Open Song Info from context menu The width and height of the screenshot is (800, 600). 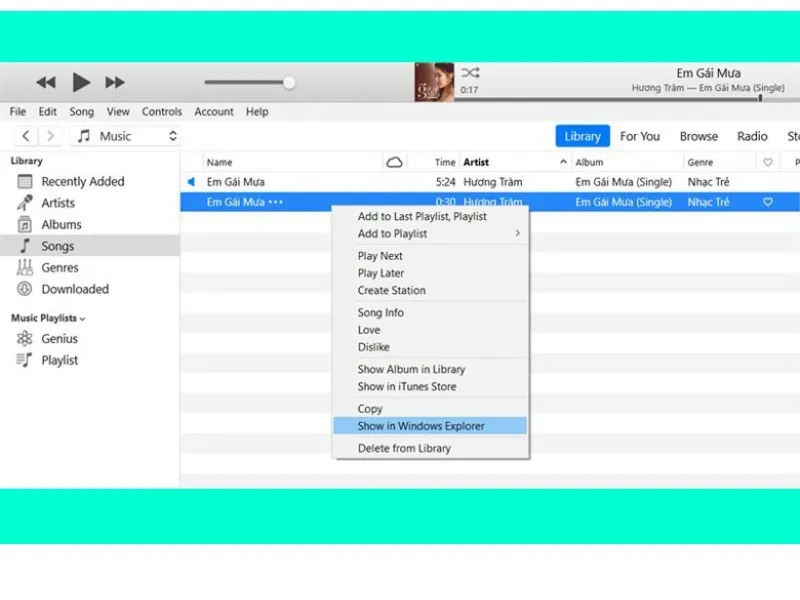pos(381,313)
